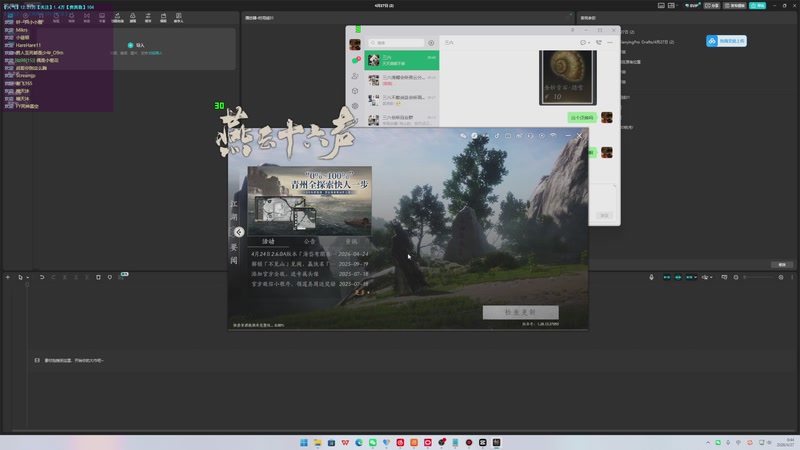Open the shell image in the WeChat chat

pyautogui.click(x=568, y=78)
